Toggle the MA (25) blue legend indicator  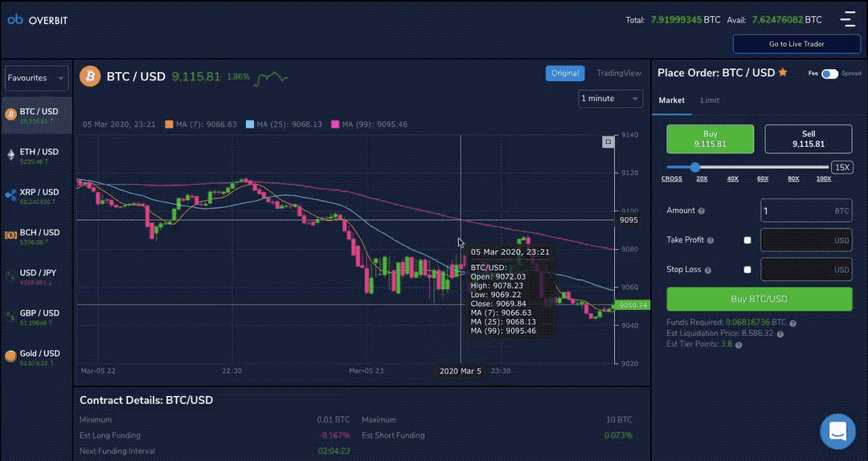click(250, 124)
